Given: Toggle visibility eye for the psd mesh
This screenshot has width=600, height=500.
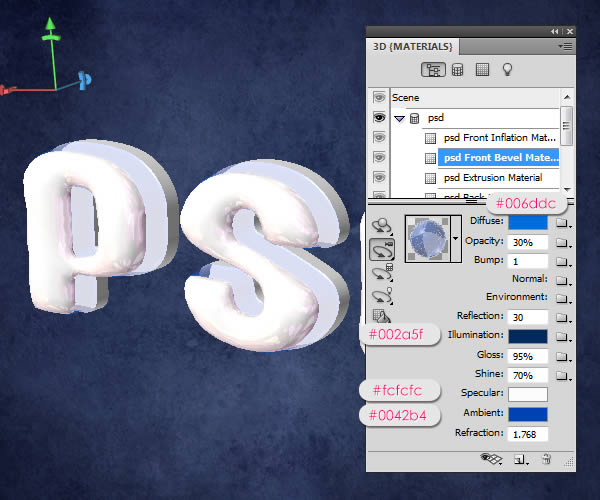Looking at the screenshot, I should [x=379, y=118].
